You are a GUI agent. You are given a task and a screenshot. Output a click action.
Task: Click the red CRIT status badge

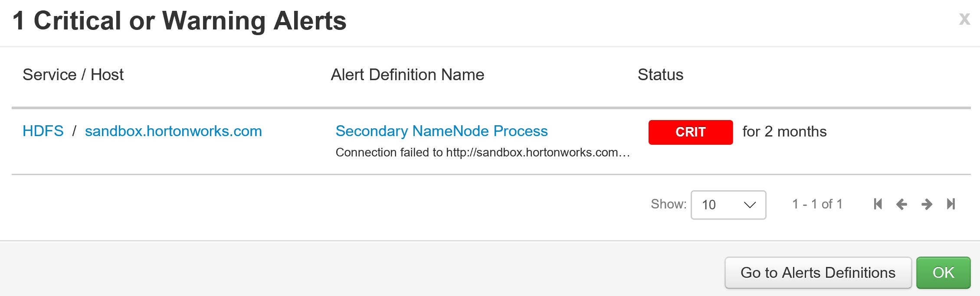click(690, 132)
